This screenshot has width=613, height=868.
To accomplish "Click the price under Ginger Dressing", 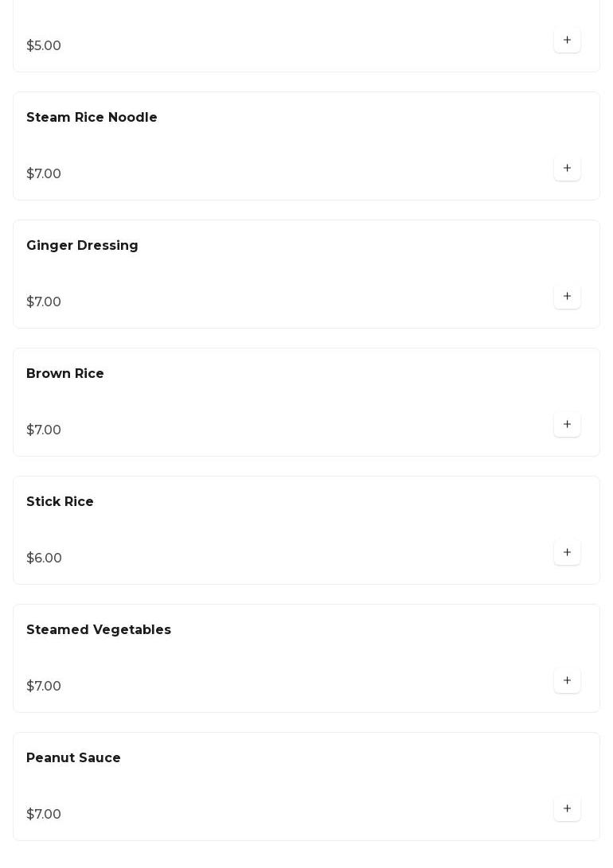I will (44, 302).
